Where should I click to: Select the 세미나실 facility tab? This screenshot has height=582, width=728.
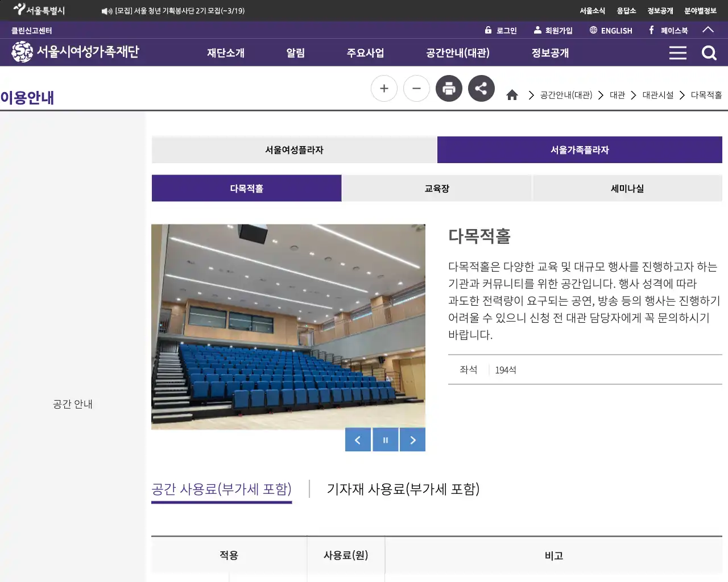(x=627, y=188)
